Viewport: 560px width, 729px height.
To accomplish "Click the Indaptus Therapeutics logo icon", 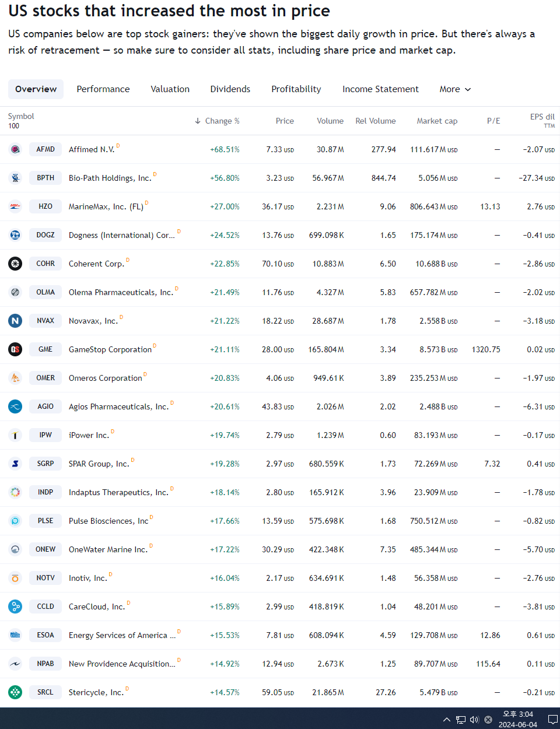I will point(15,492).
